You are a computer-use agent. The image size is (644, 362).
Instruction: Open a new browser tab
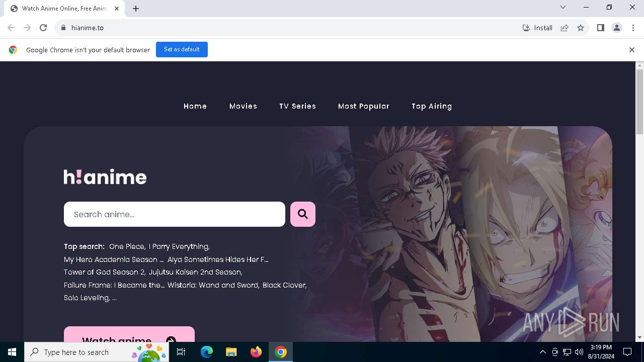[x=136, y=9]
